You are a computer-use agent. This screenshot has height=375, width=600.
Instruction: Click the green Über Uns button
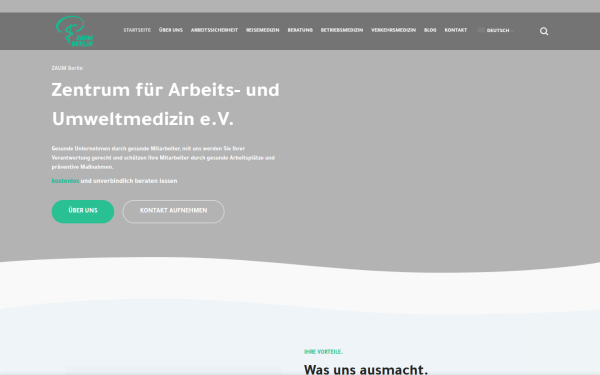point(83,211)
